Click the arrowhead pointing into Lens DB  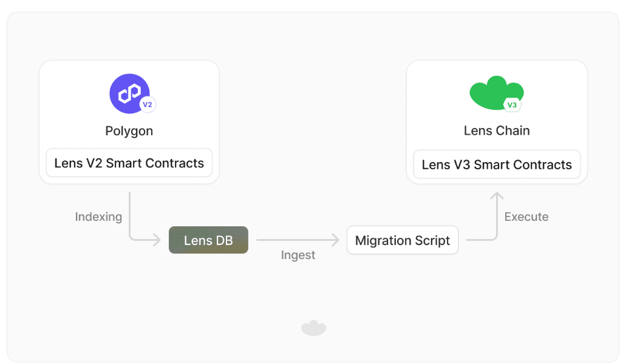coord(157,240)
